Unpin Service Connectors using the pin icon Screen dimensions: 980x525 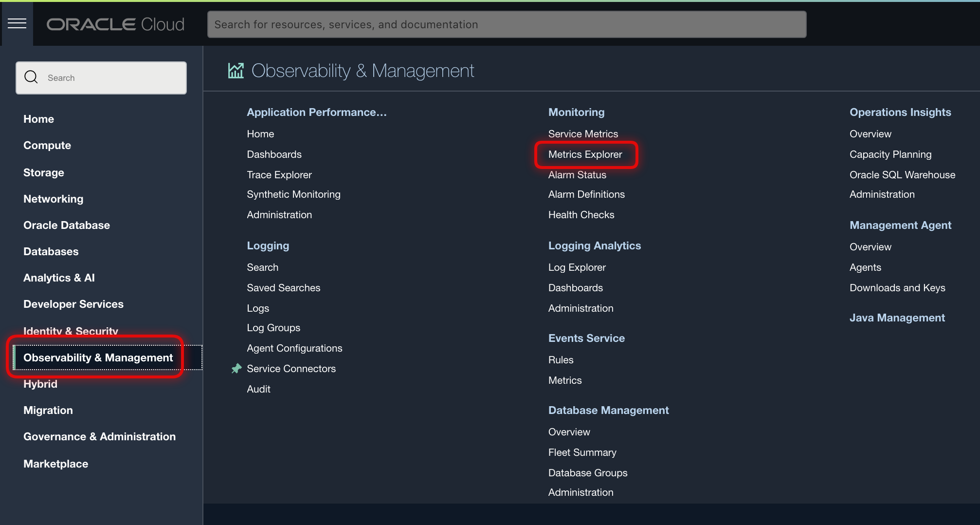236,369
